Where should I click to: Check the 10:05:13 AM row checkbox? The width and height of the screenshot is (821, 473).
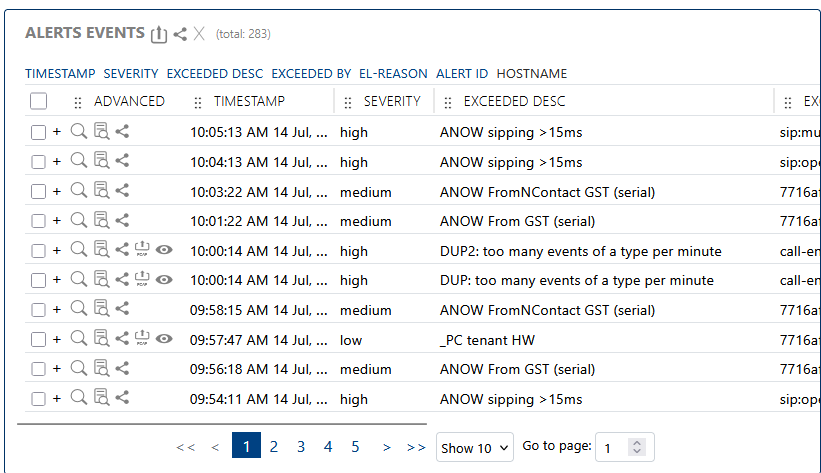point(38,133)
